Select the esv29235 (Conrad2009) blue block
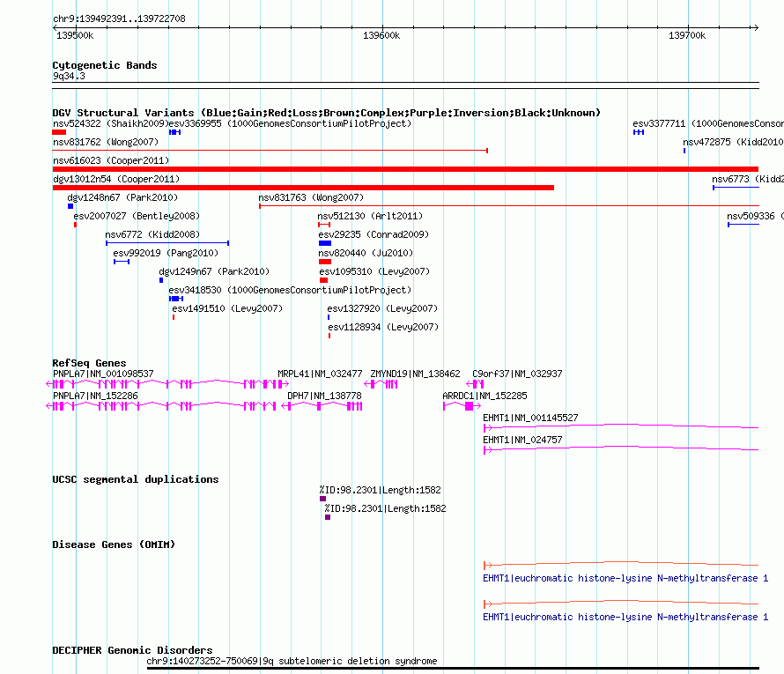The image size is (784, 674). coord(325,243)
